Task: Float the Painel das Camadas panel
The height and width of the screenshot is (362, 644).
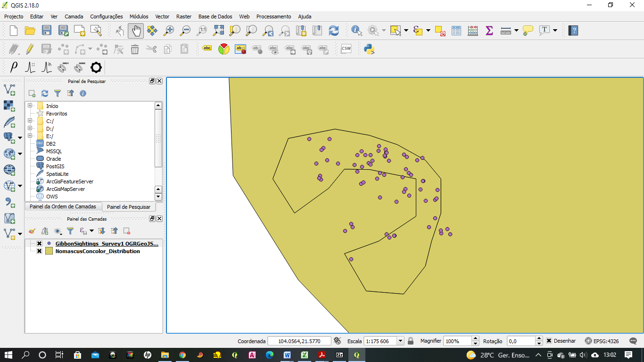Action: [152, 219]
